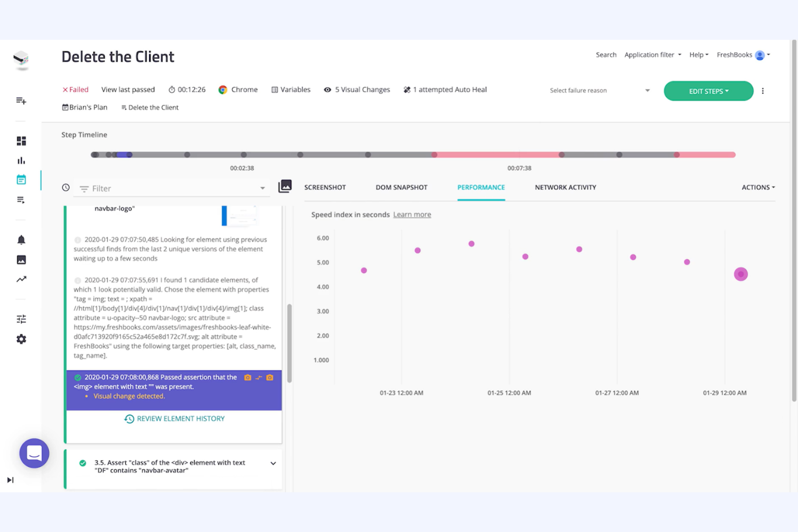Viewport: 798px width, 532px height.
Task: Switch to the Network Activity tab
Action: pos(565,187)
